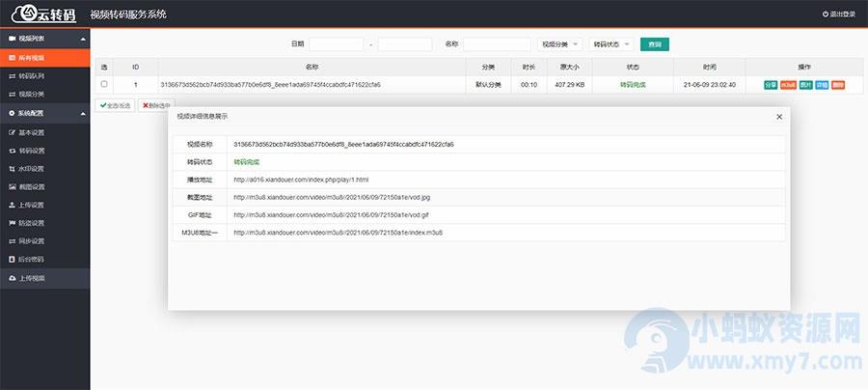Image resolution: width=868 pixels, height=390 pixels.
Task: Click the start date input field
Action: click(x=336, y=44)
